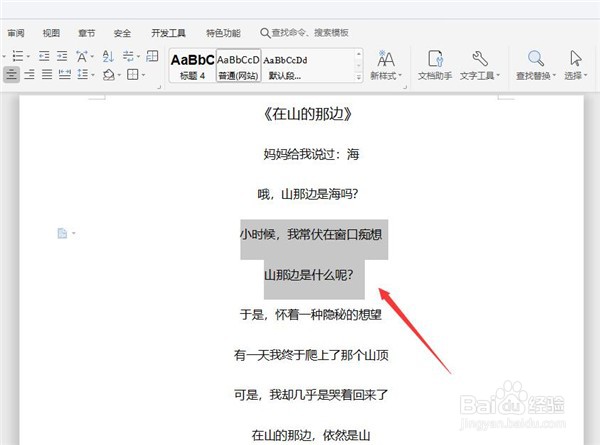This screenshot has height=445, width=600.
Task: Click line 有一天我终于爬上了那个山顶
Action: (x=311, y=355)
